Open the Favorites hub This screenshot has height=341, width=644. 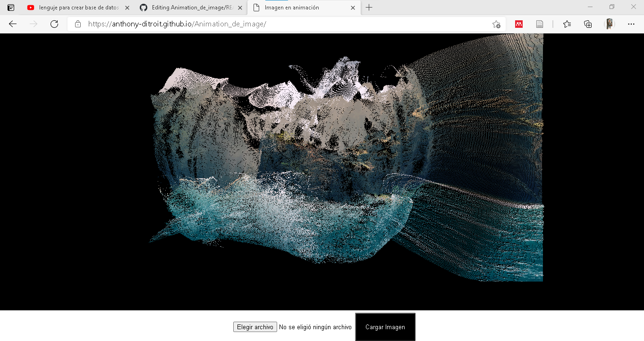point(567,24)
